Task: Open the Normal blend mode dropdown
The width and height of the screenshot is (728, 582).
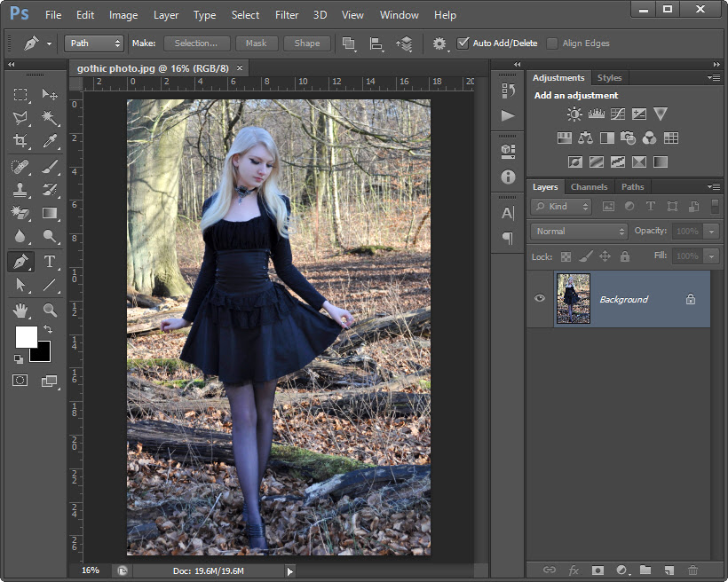Action: tap(579, 231)
